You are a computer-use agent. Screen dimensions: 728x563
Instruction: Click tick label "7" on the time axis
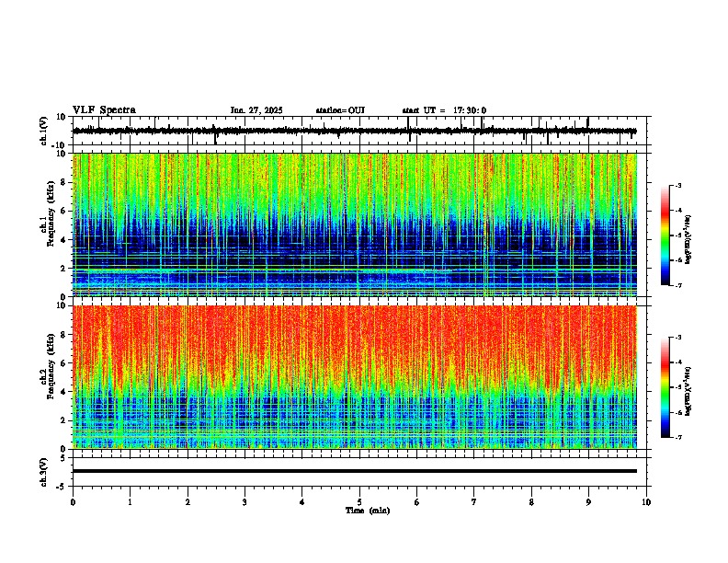(474, 502)
